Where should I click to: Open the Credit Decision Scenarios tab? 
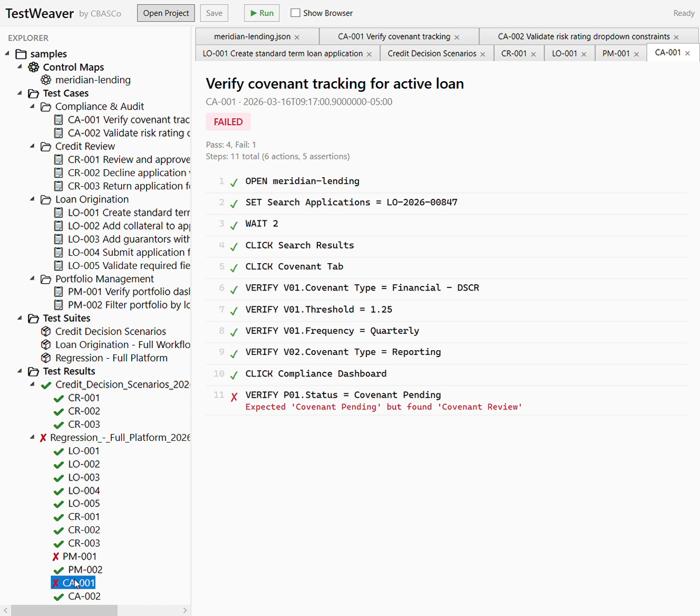point(431,53)
